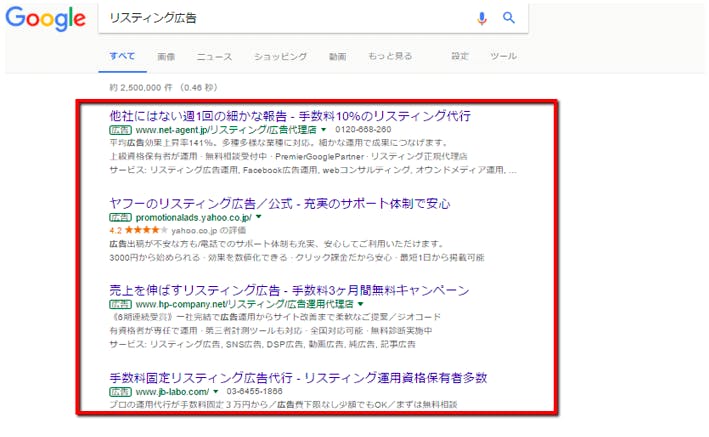Image resolution: width=709 pixels, height=437 pixels.
Task: Click snippet line starting 平均広告効果上昇率141%
Action: pos(279,143)
